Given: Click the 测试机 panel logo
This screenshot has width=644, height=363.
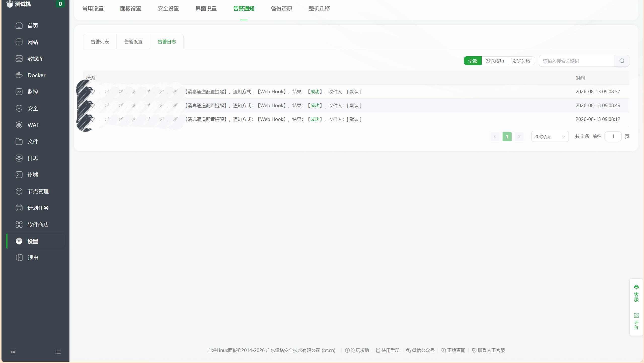Looking at the screenshot, I should [10, 4].
